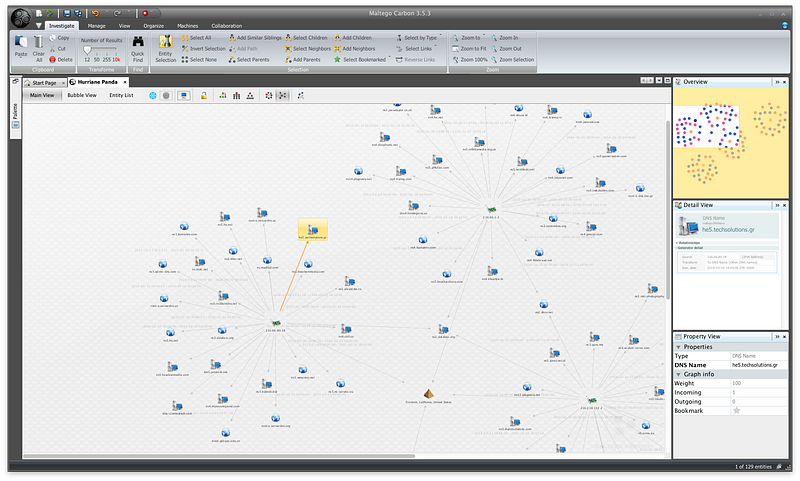Toggle the gray circle view button
This screenshot has width=800, height=481.
[x=166, y=95]
